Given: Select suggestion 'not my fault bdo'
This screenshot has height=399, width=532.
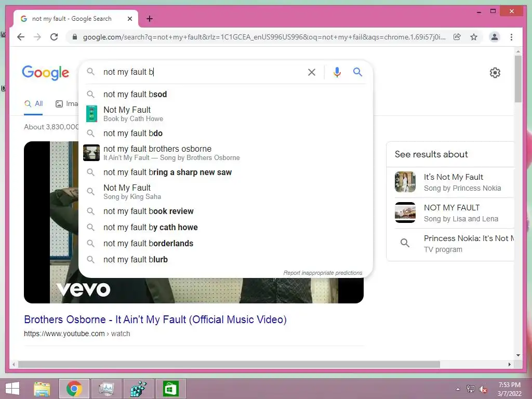Looking at the screenshot, I should [225, 134].
